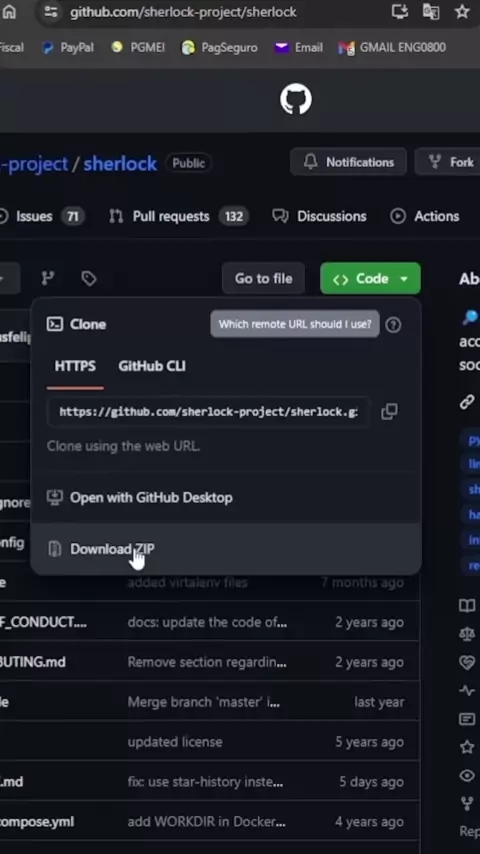Click the 'last year' timestamp

coord(379,702)
